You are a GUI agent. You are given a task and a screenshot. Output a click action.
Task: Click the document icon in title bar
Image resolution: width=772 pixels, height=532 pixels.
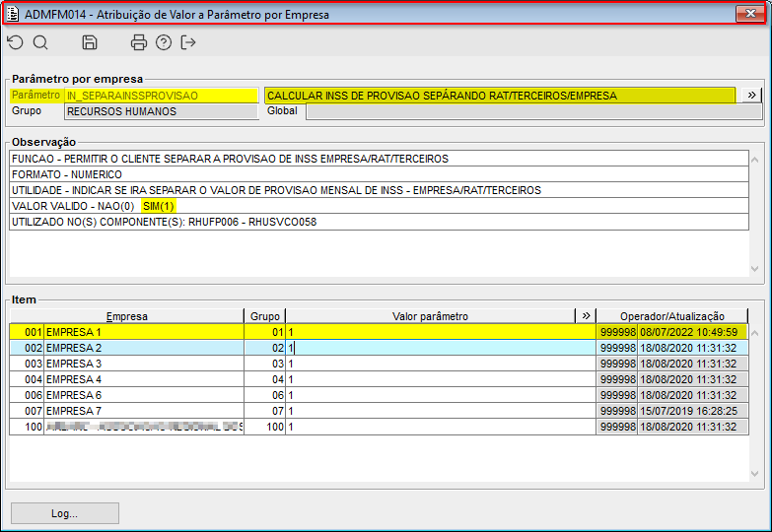point(12,14)
